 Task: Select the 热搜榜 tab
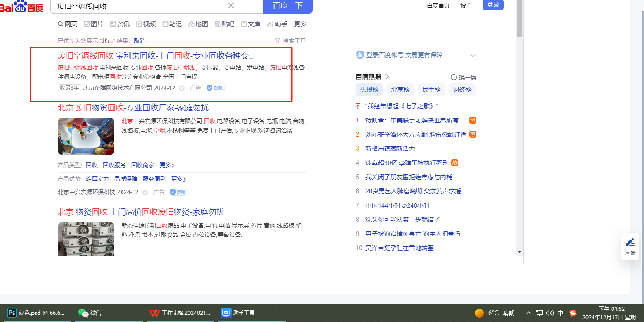[x=369, y=90]
